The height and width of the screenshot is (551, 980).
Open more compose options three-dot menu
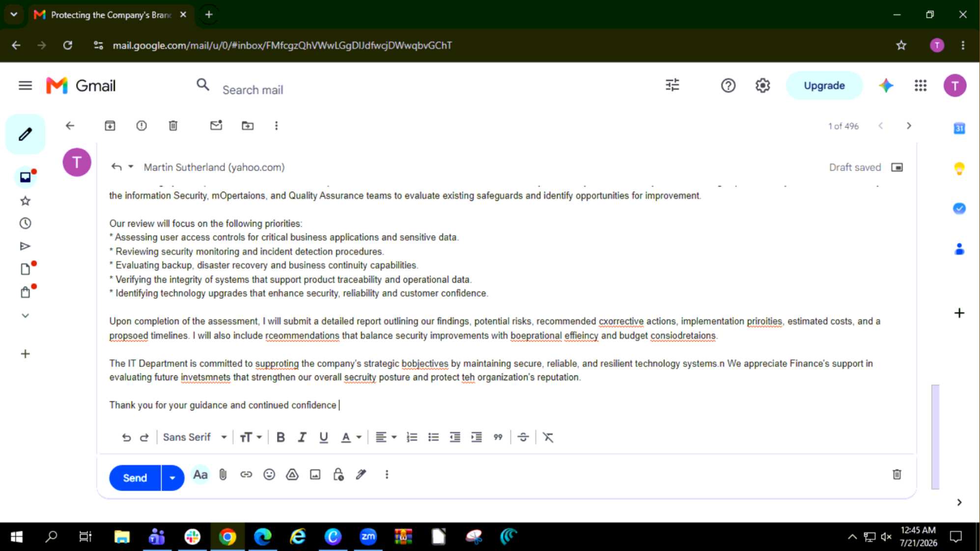click(387, 474)
